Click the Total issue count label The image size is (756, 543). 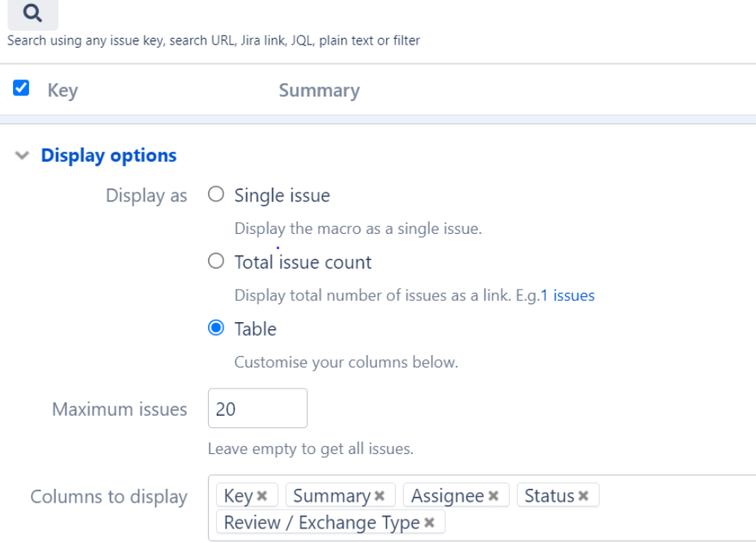tap(303, 262)
